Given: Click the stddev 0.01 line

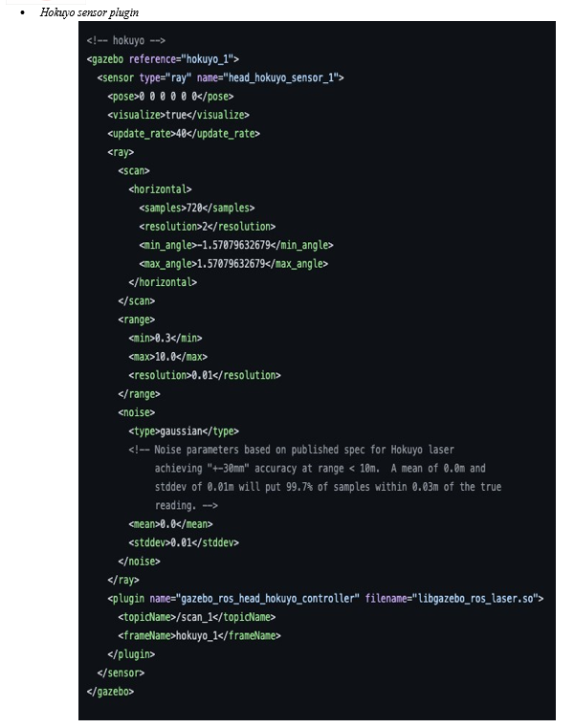Looking at the screenshot, I should (184, 542).
